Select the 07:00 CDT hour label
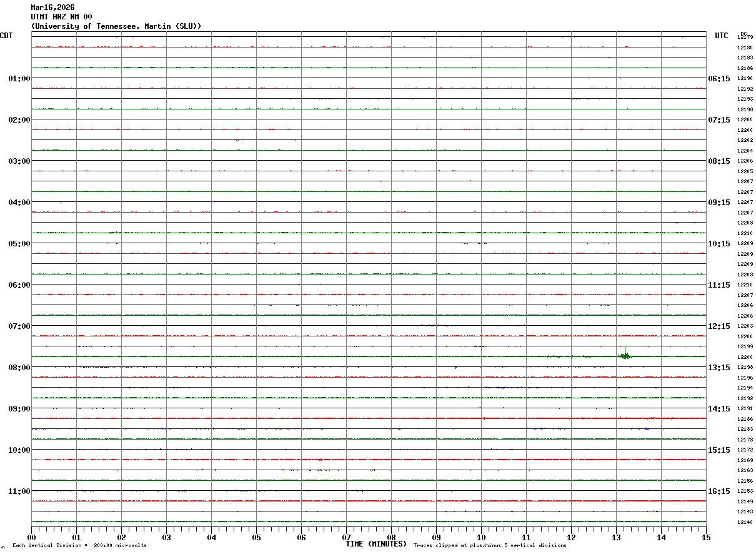This screenshot has height=554, width=756. pyautogui.click(x=19, y=326)
